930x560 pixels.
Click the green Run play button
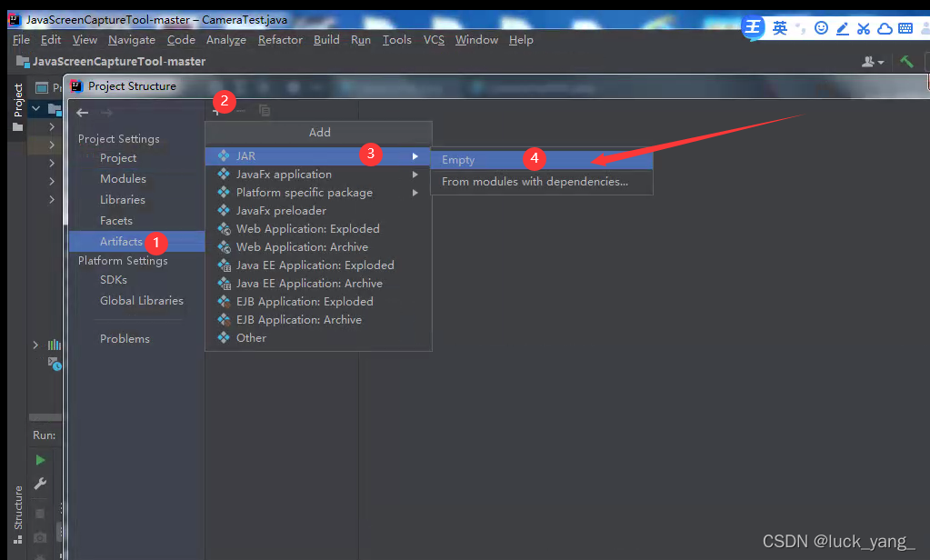[40, 460]
